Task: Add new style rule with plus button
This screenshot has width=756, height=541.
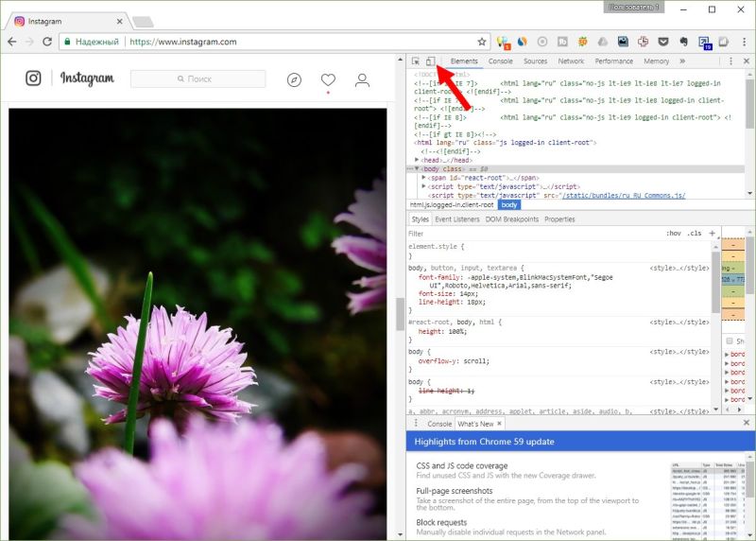Action: tap(713, 233)
